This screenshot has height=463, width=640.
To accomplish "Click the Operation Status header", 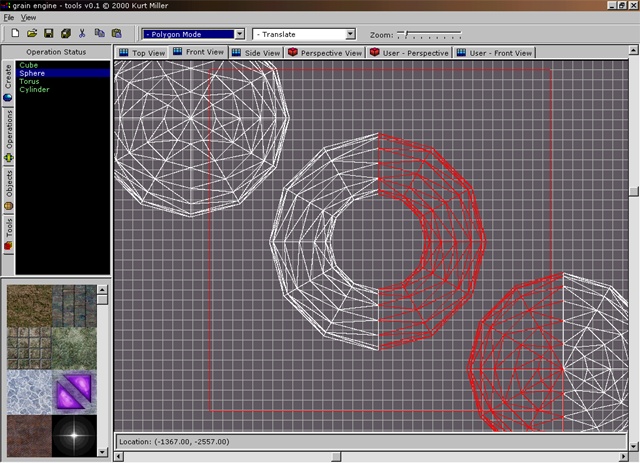I will [x=56, y=52].
